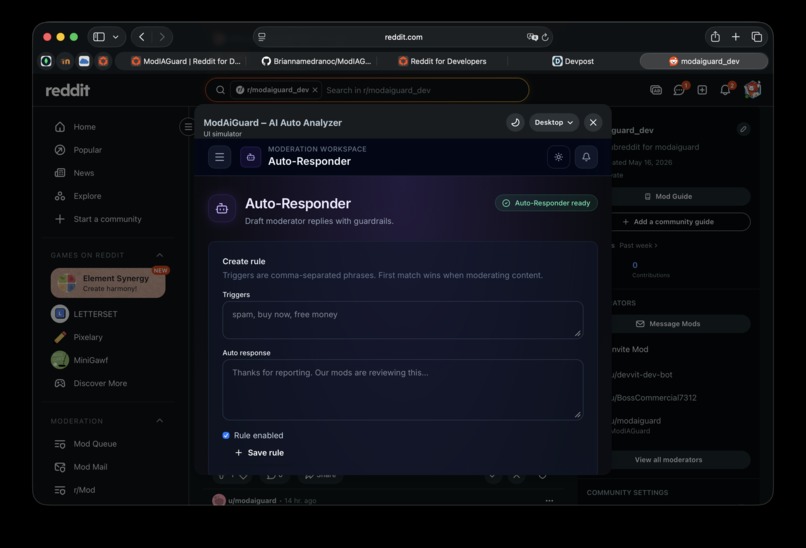Select the modaiguard_dev tab
Screen dimensions: 806x548
[704, 61]
